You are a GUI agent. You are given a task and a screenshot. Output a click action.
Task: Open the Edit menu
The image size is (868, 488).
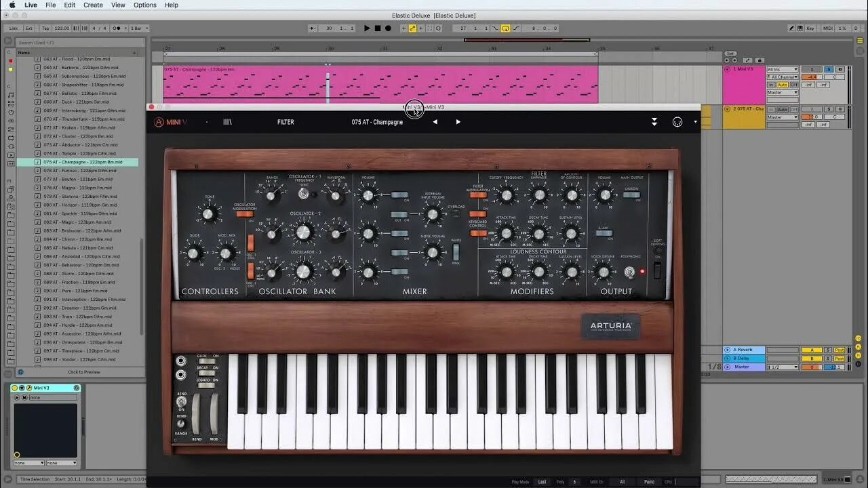70,5
